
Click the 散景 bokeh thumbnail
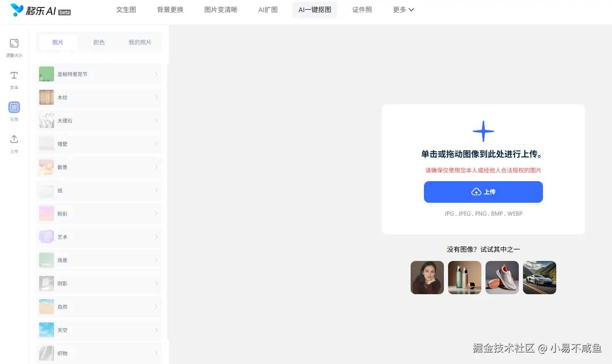[47, 167]
